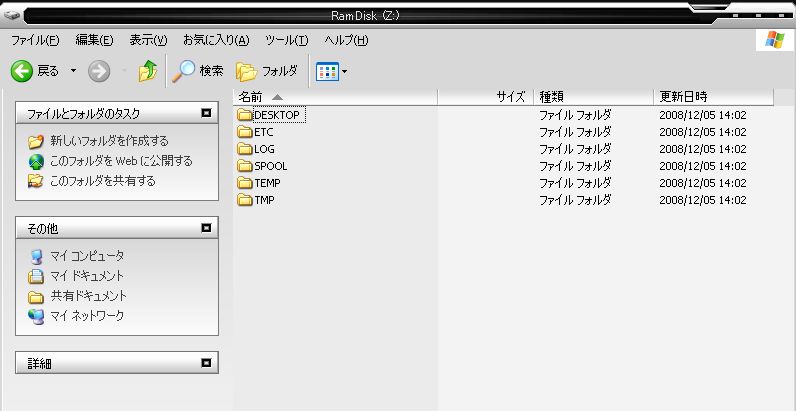Click ファイル フォルダ type in SPOOL row
The height and width of the screenshot is (411, 796).
(575, 166)
